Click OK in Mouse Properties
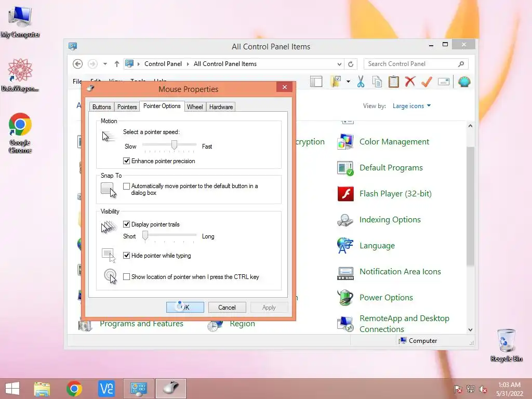 (x=185, y=308)
